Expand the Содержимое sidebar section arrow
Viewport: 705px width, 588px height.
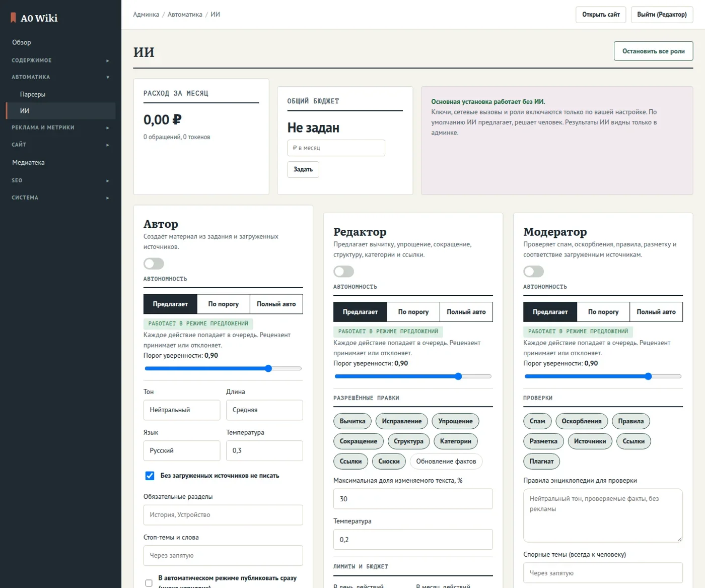[108, 60]
